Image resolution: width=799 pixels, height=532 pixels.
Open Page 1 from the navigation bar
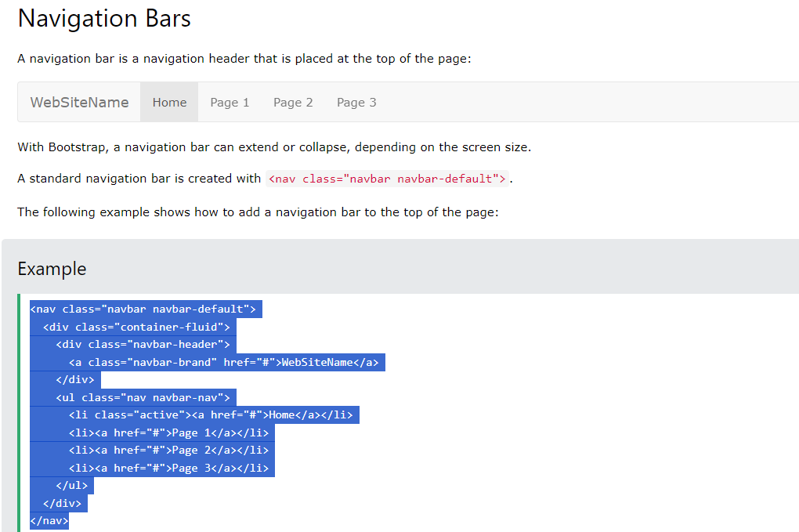(x=230, y=102)
